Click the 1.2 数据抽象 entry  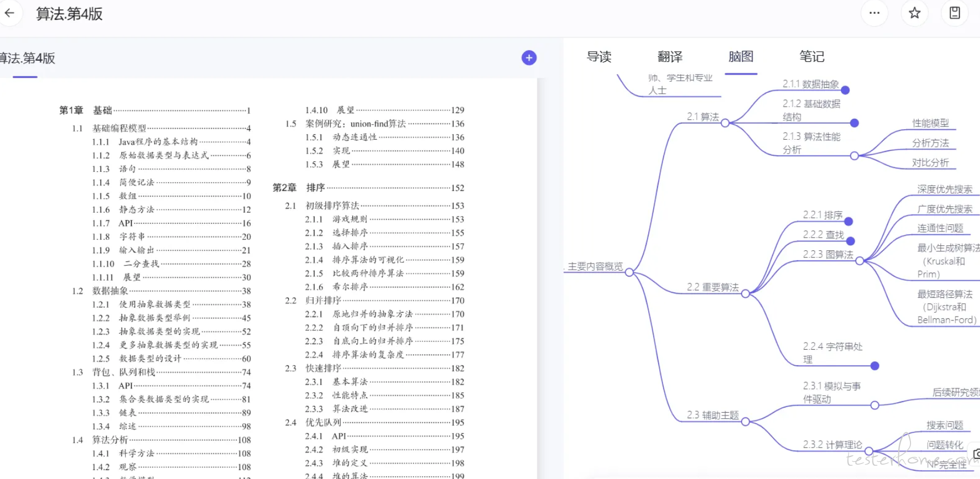[161, 291]
